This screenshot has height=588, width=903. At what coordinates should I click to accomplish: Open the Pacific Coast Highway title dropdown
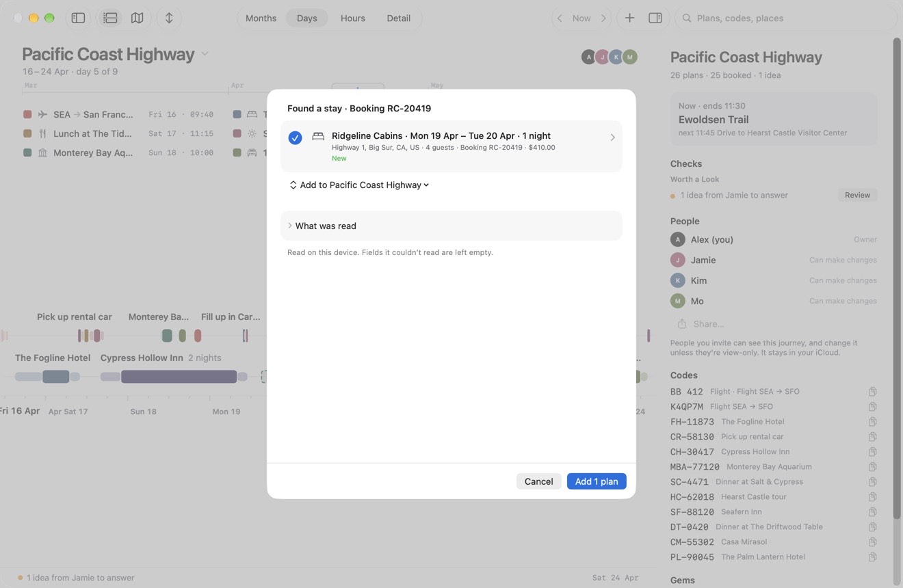pyautogui.click(x=205, y=54)
